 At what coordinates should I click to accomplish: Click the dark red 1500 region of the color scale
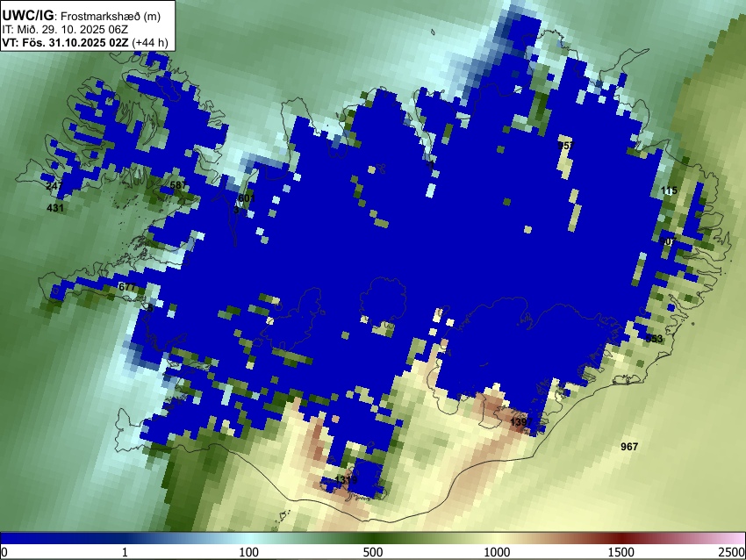tap(621, 539)
